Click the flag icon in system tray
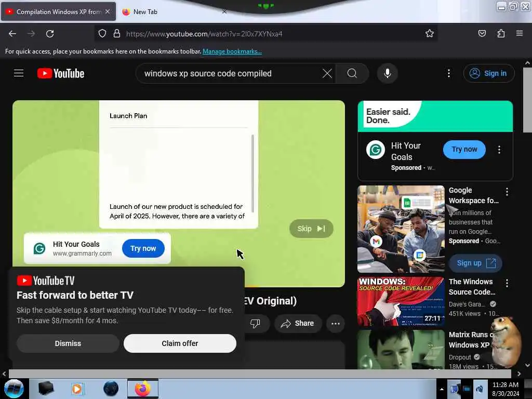This screenshot has width=532, height=399. coord(454,389)
